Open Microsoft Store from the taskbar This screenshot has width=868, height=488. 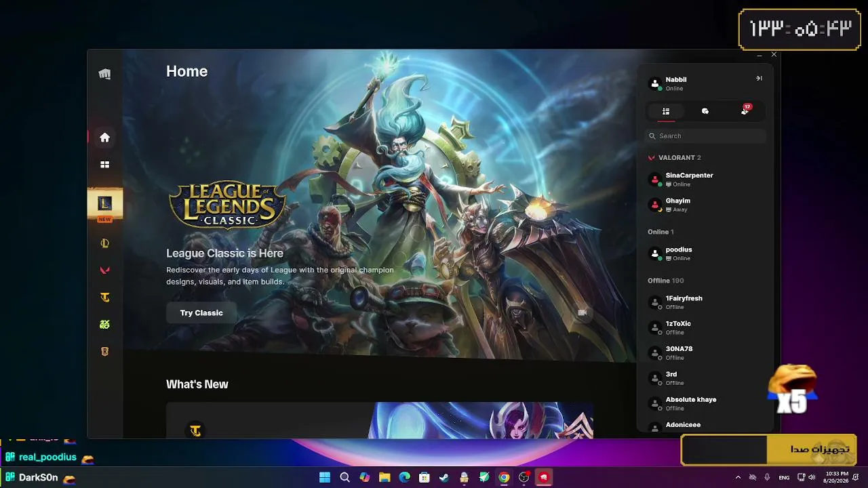click(425, 477)
